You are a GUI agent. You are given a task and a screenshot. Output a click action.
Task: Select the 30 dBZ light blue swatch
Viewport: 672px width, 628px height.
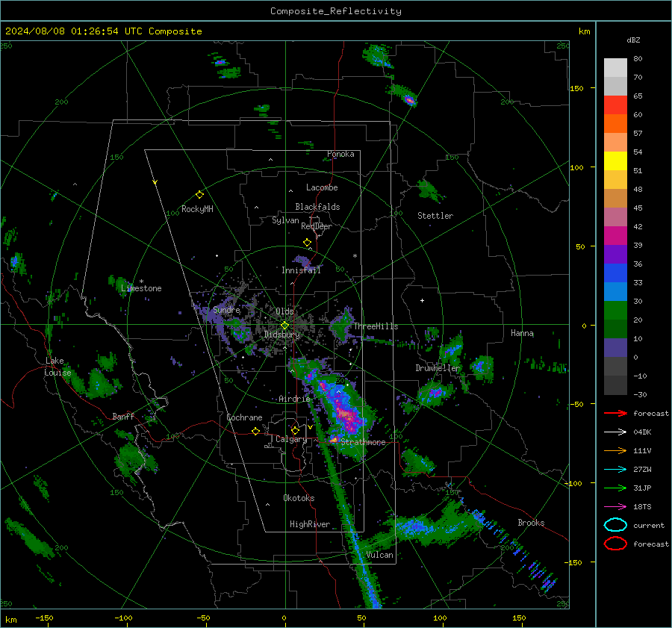click(x=615, y=291)
